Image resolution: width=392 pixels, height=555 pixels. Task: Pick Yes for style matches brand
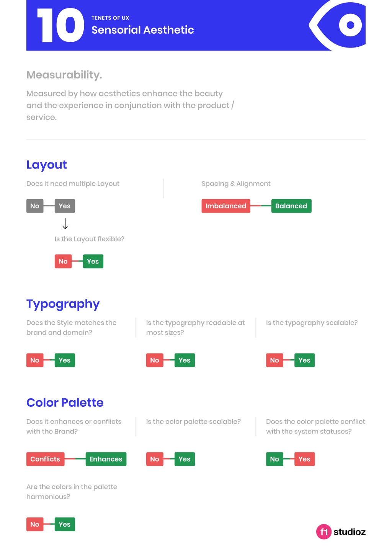point(65,360)
